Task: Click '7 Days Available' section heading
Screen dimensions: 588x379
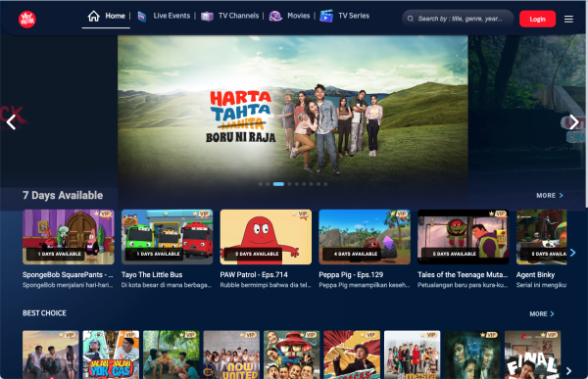Action: 63,195
